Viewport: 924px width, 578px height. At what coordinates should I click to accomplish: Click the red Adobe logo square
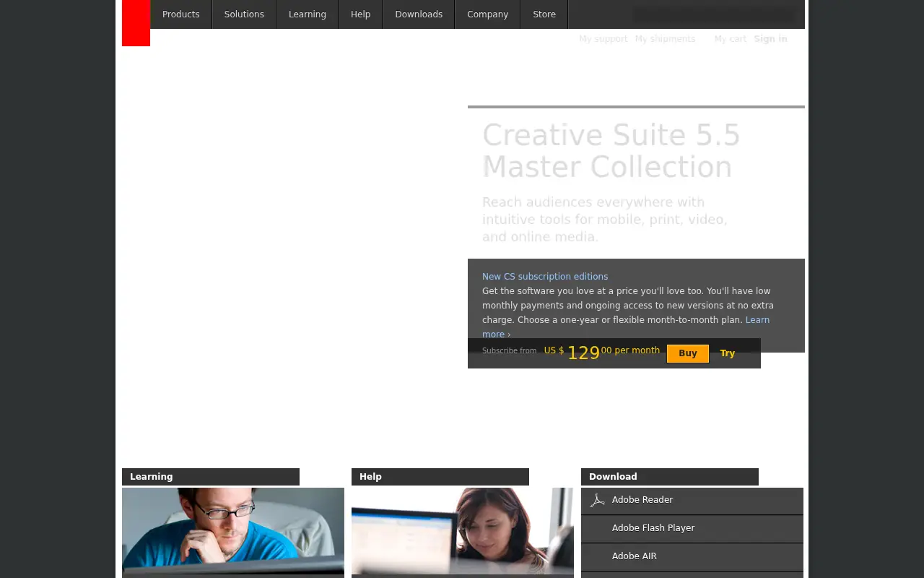click(136, 23)
